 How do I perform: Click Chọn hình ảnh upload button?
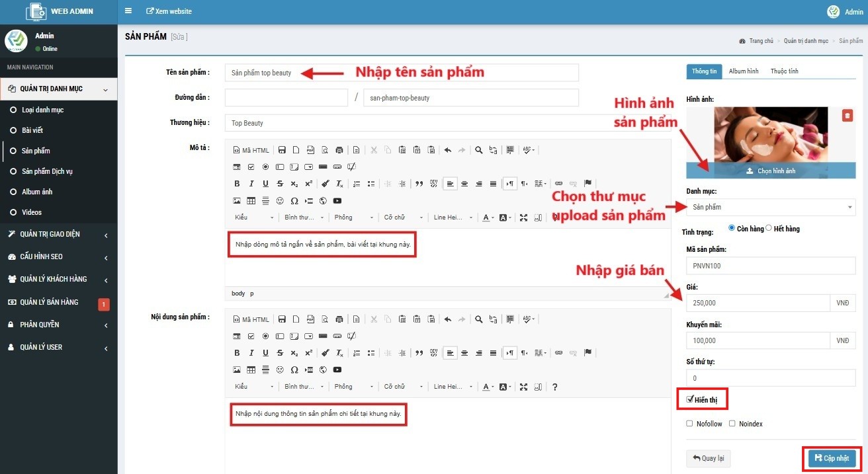click(x=771, y=171)
